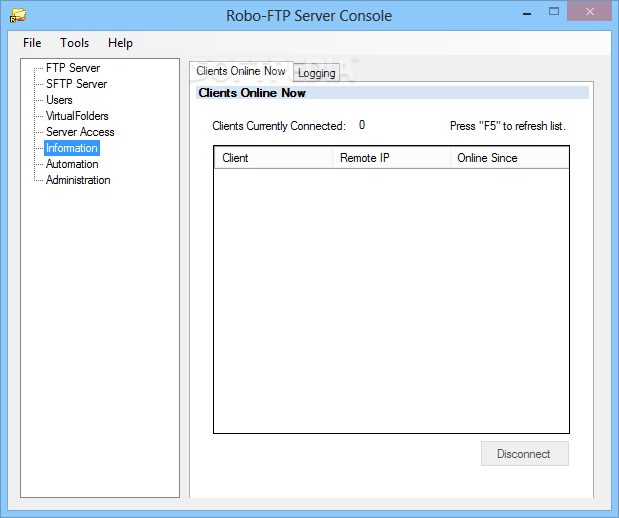This screenshot has width=619, height=518.
Task: Click the Robo-FTP app icon in title bar
Action: coord(18,15)
